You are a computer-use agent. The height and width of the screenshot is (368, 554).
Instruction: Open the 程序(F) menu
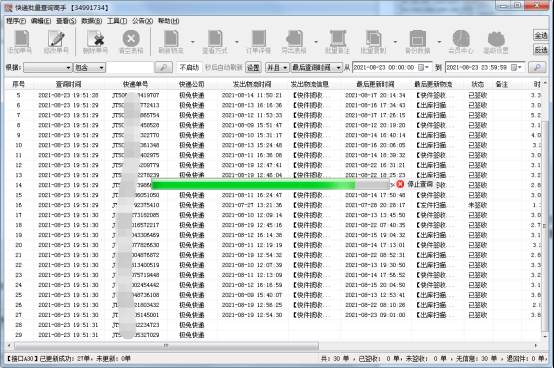pyautogui.click(x=16, y=21)
